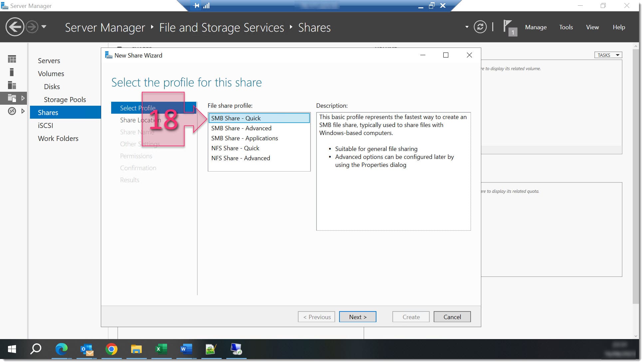Choose NFS Share - Quick profile
Image resolution: width=644 pixels, height=364 pixels.
coord(259,148)
